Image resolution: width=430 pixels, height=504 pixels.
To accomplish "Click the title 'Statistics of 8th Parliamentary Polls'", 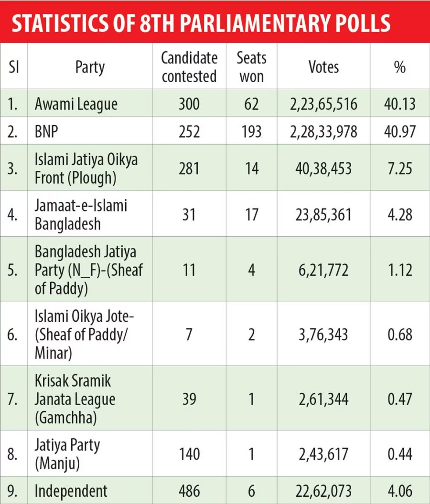I will (201, 23).
